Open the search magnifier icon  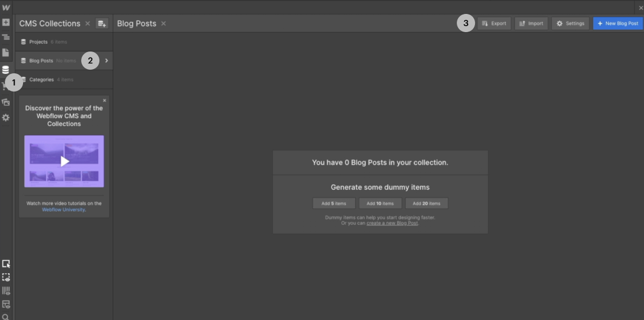pyautogui.click(x=5, y=317)
